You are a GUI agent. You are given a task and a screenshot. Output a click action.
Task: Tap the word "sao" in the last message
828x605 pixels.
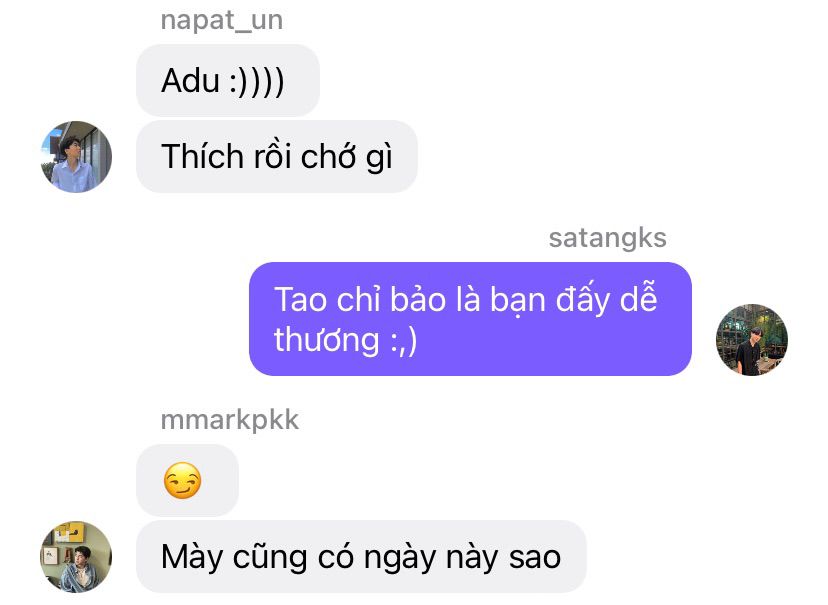tap(534, 558)
